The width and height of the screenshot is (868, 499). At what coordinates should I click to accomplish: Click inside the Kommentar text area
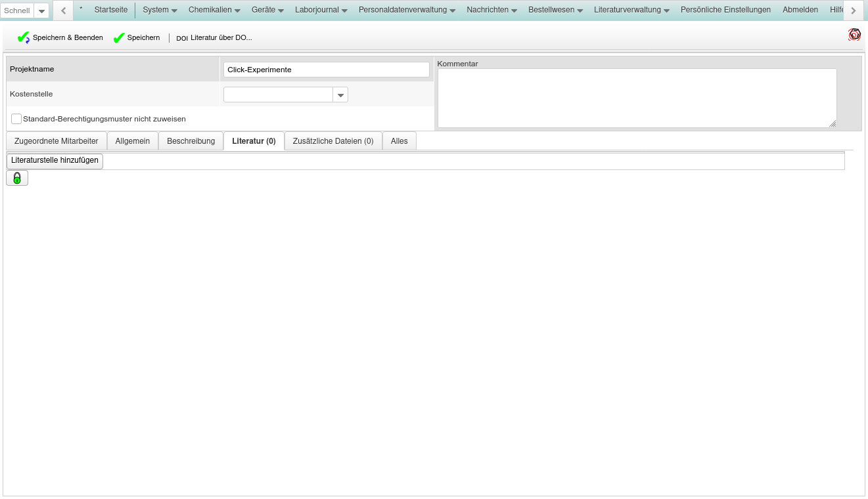click(637, 98)
